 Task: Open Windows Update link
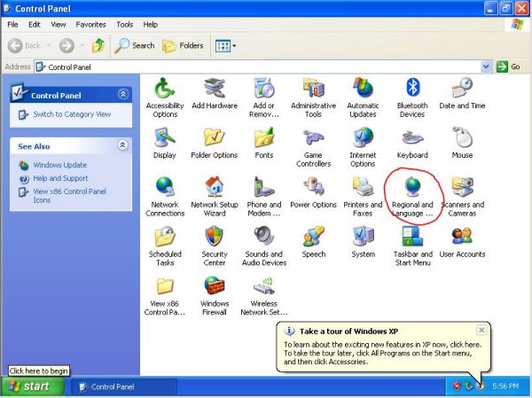(60, 165)
